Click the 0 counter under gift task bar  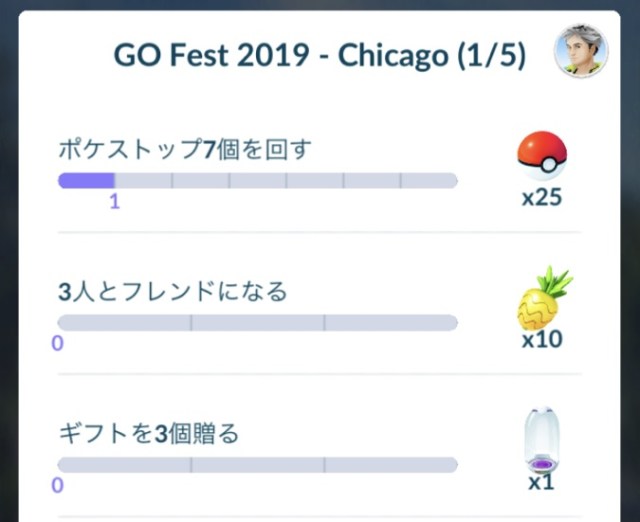click(57, 485)
